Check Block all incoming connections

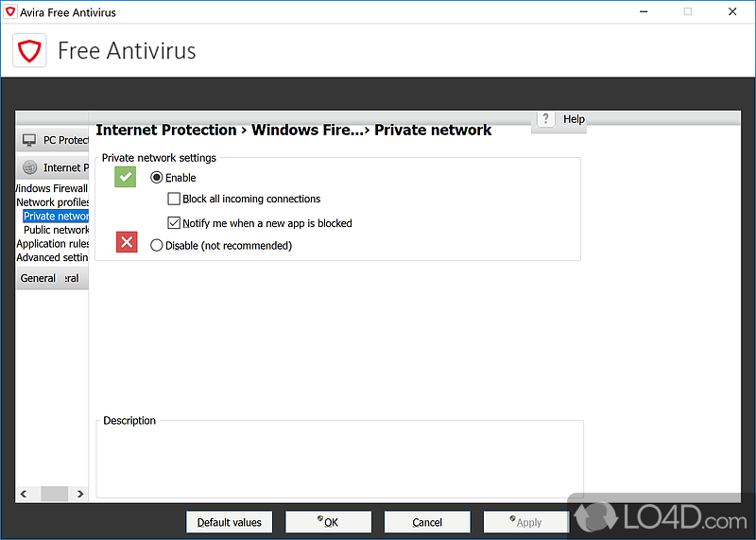coord(174,200)
